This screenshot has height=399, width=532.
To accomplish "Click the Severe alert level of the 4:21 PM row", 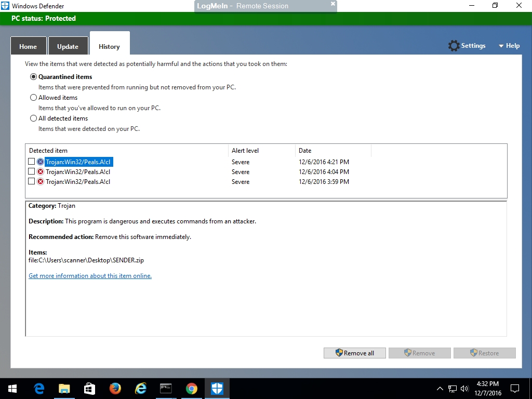I will [241, 162].
